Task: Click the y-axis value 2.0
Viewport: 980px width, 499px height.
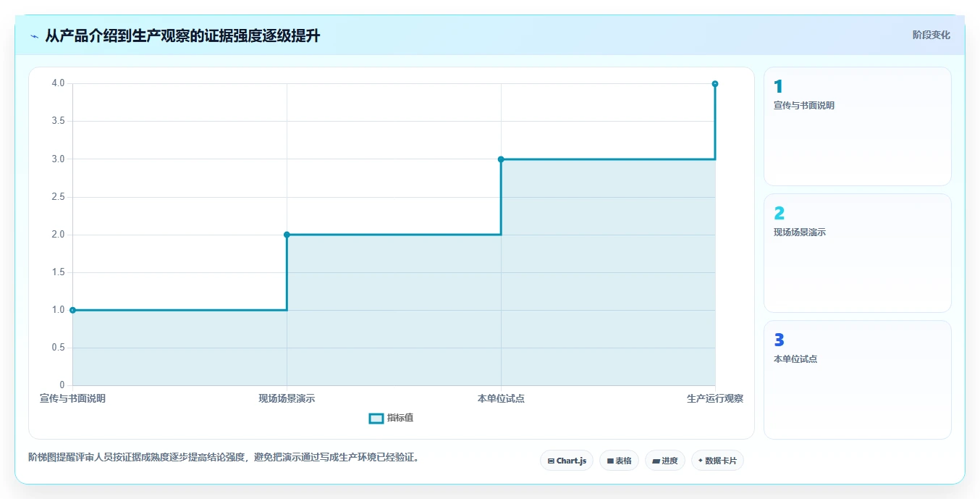Action: click(x=58, y=235)
